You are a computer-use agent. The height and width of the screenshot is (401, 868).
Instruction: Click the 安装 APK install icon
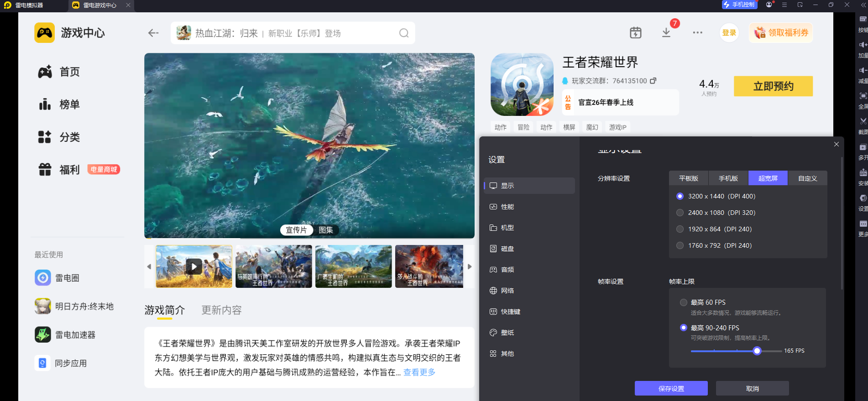pyautogui.click(x=863, y=177)
